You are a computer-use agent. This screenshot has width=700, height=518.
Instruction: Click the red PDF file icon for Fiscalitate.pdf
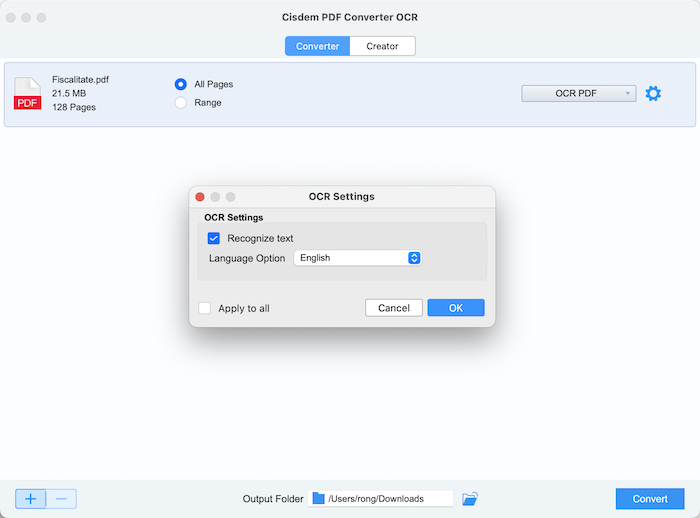27,93
